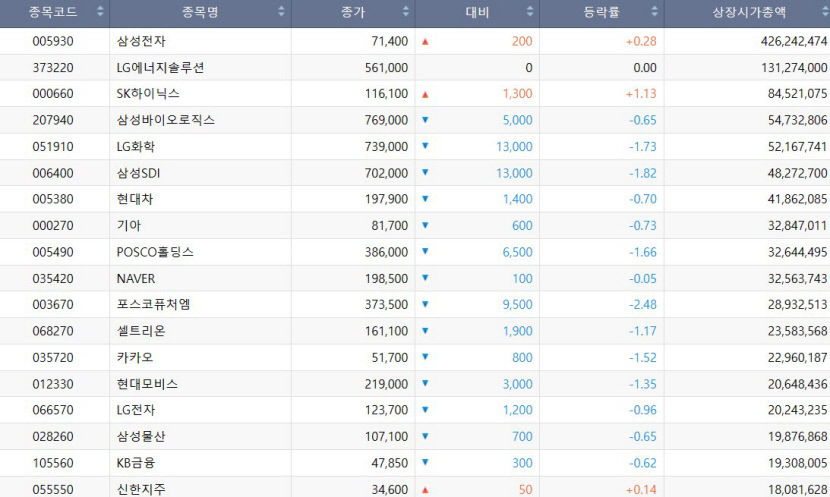The image size is (830, 497).
Task: Click the down arrow in POSCO홀딩스 row
Action: [x=425, y=251]
